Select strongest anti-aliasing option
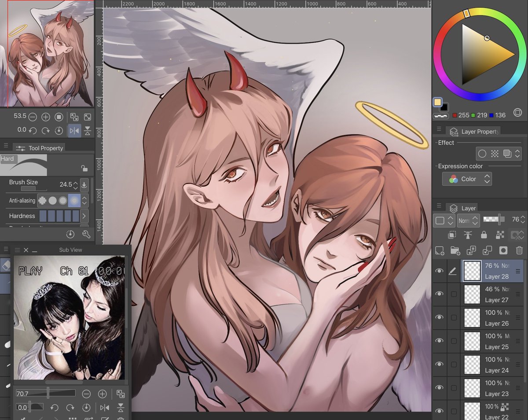The height and width of the screenshot is (420, 528). point(74,200)
